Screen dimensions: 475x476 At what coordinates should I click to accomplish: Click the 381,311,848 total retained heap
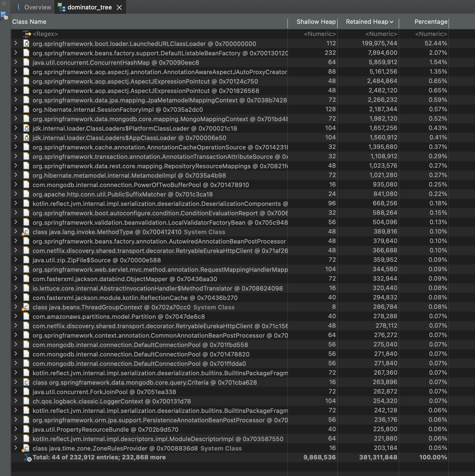378,457
